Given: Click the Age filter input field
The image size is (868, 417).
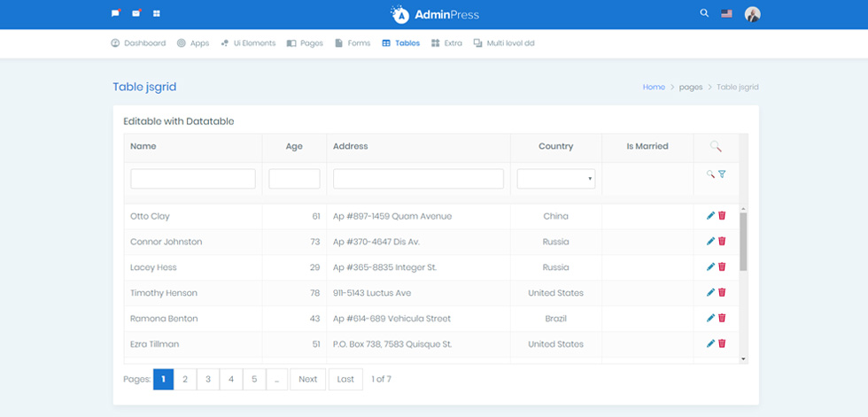Looking at the screenshot, I should coord(294,179).
